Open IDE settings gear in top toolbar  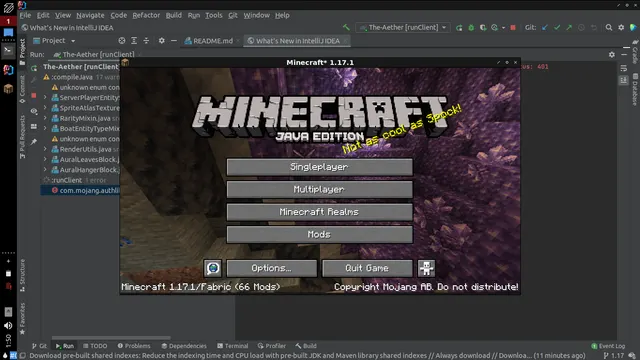[x=621, y=27]
